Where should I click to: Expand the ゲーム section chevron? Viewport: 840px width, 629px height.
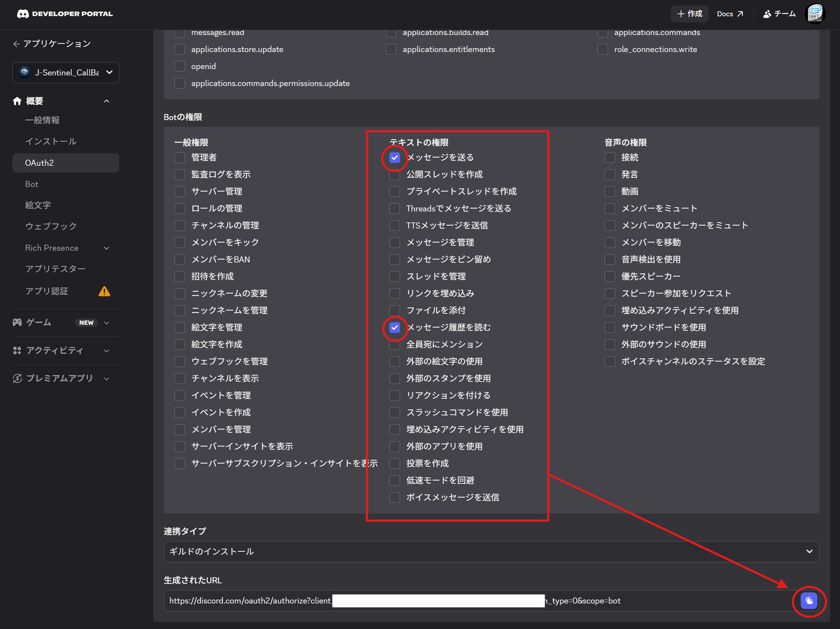107,323
